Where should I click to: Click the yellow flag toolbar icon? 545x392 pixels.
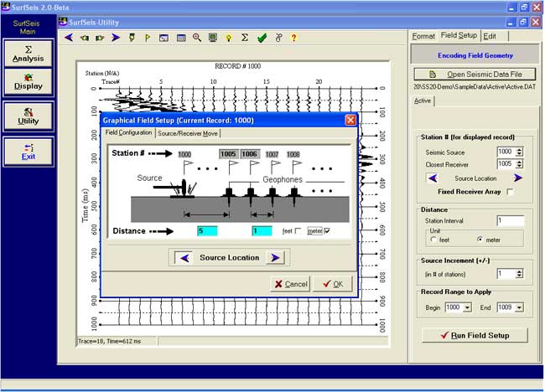click(148, 38)
